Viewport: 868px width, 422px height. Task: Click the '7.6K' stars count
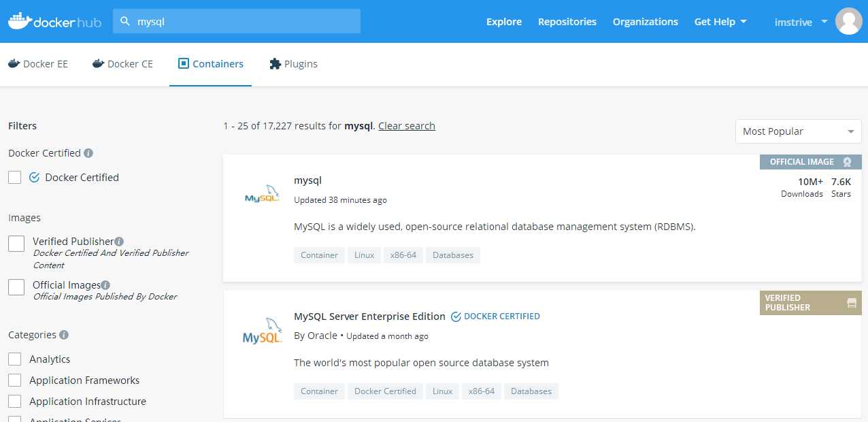(841, 182)
